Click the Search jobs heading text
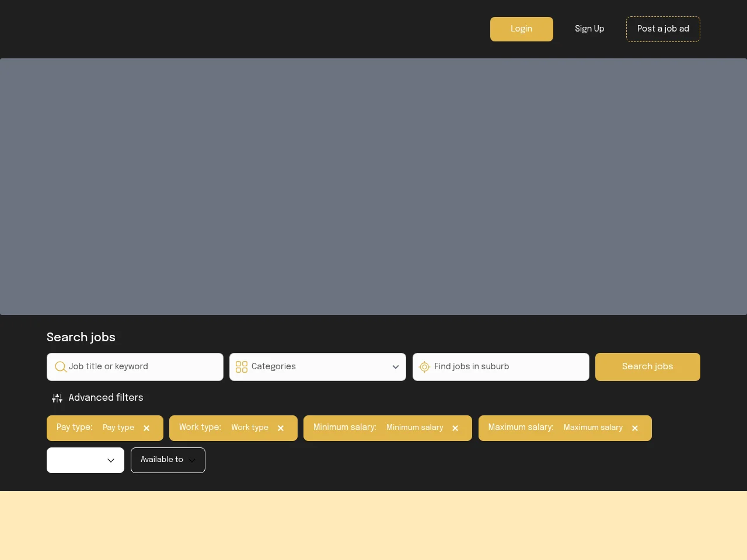 pos(81,337)
